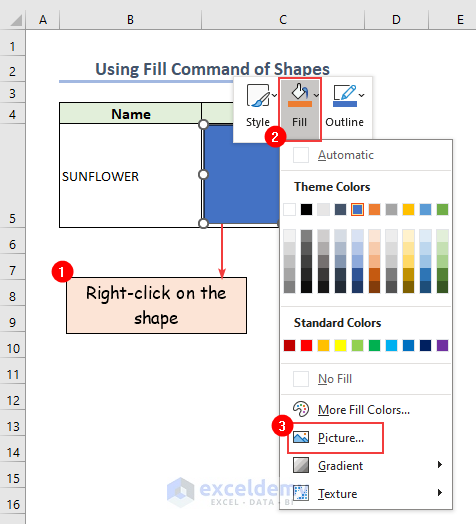This screenshot has width=476, height=524.
Task: Click the Automatic blank swatch box
Action: coord(301,155)
